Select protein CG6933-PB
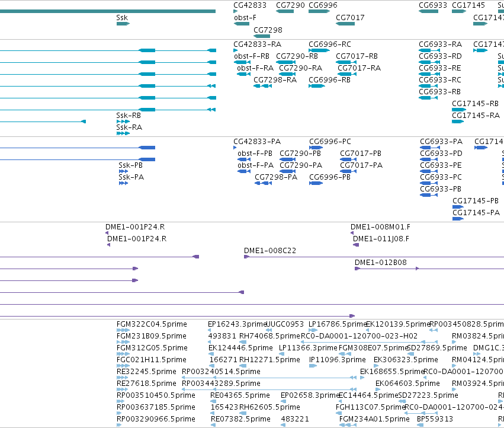Screen dimensions: 504x428 coord(441,189)
